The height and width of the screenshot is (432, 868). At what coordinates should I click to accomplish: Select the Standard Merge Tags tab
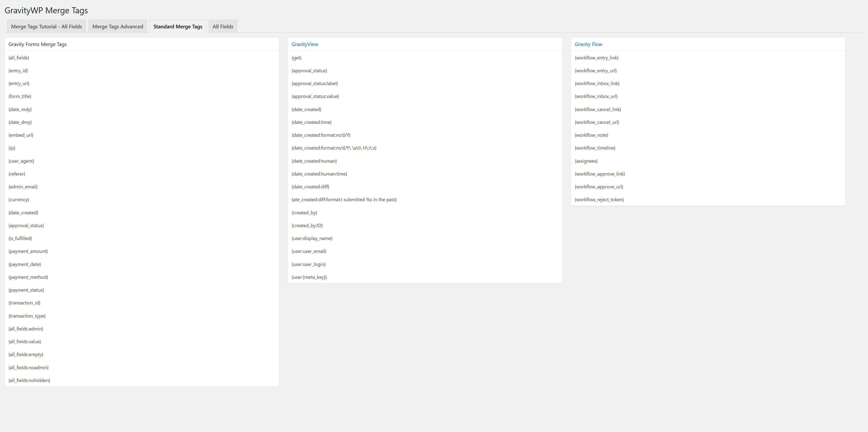(178, 27)
